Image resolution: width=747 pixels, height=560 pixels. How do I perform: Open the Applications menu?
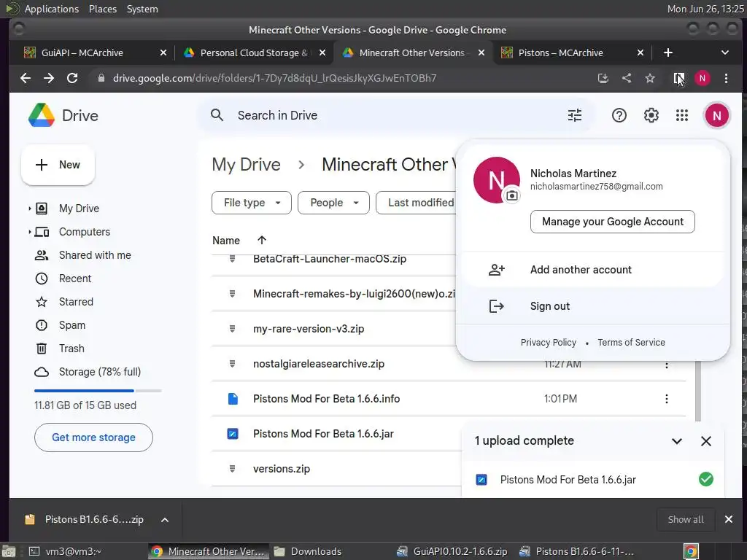(52, 9)
